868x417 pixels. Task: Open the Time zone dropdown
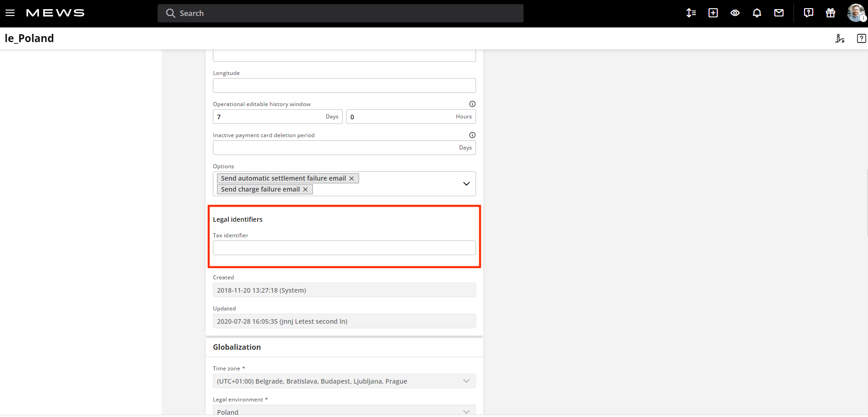pos(466,381)
